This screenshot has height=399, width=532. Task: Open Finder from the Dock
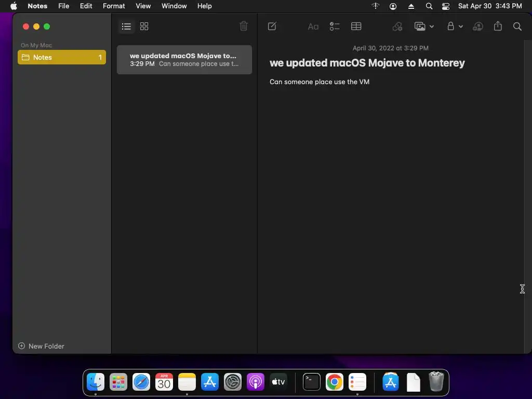[x=96, y=382]
